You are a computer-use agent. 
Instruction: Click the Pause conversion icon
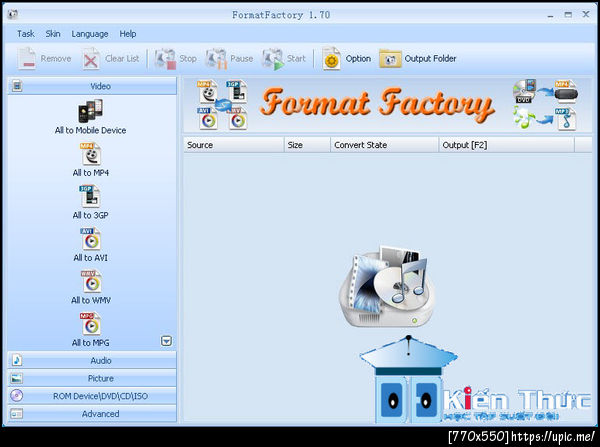click(x=216, y=59)
